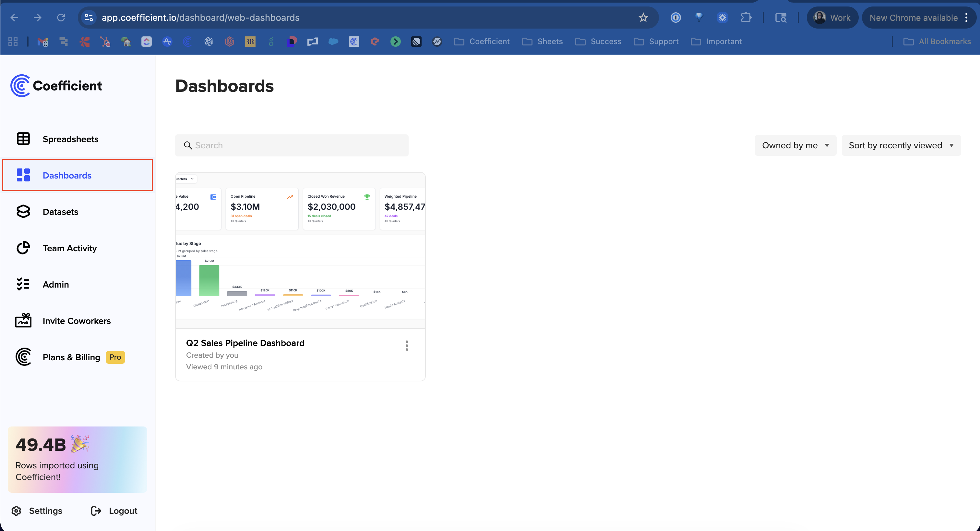Bookmark this page with the star icon
Viewport: 980px width, 531px height.
coord(643,18)
